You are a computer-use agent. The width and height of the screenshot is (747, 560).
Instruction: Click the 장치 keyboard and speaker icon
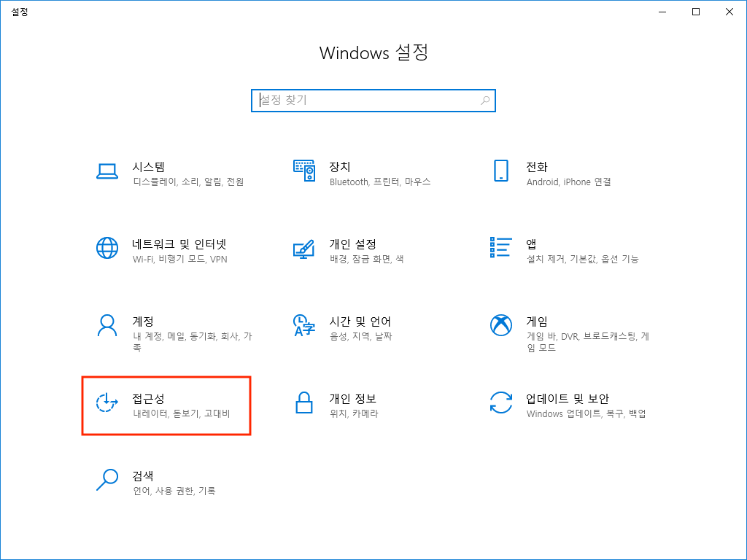coord(304,171)
